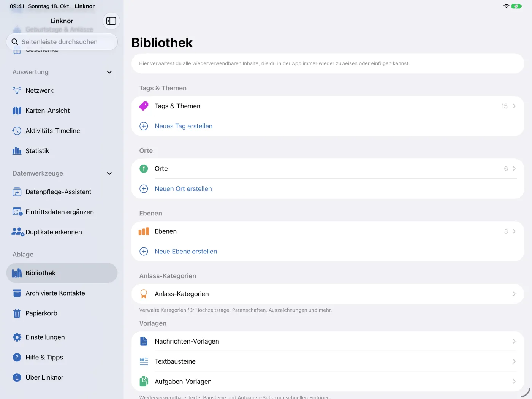532x399 pixels.
Task: Click the Anlass-Kategorien ribbon icon
Action: tap(144, 294)
